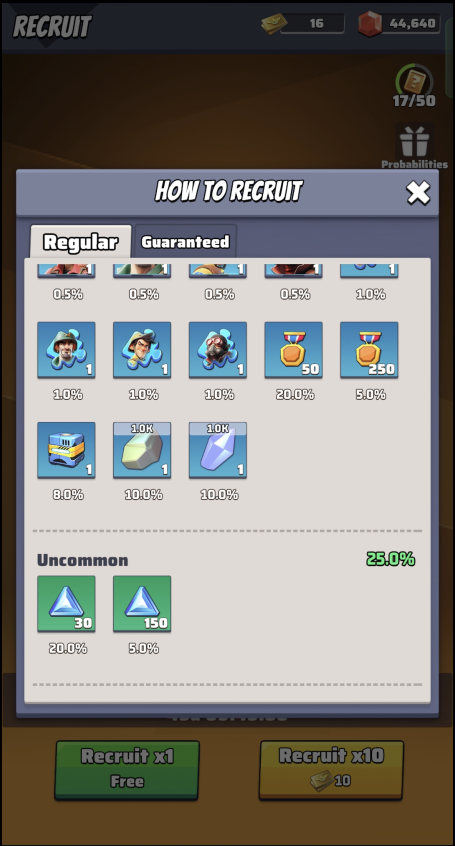Viewport: 455px width, 846px height.
Task: Select the goggled pilot puzzle piece icon
Action: (218, 350)
